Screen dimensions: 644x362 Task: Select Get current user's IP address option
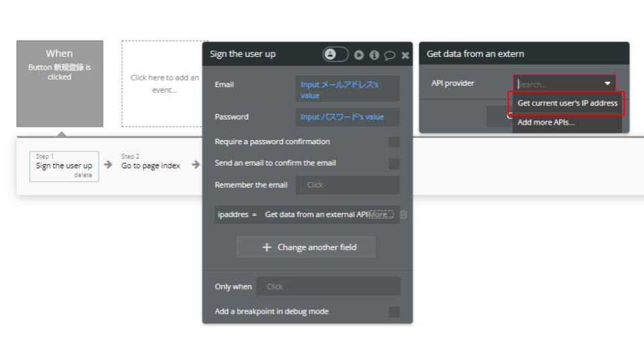[567, 103]
